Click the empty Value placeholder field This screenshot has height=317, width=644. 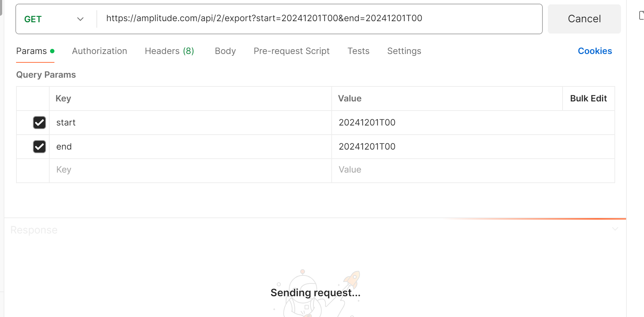(x=473, y=170)
